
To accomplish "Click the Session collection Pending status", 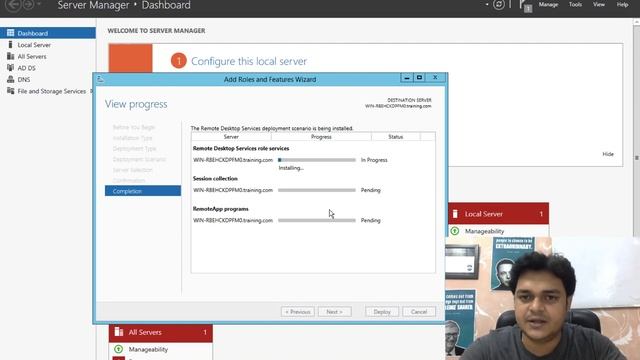I will (x=371, y=190).
